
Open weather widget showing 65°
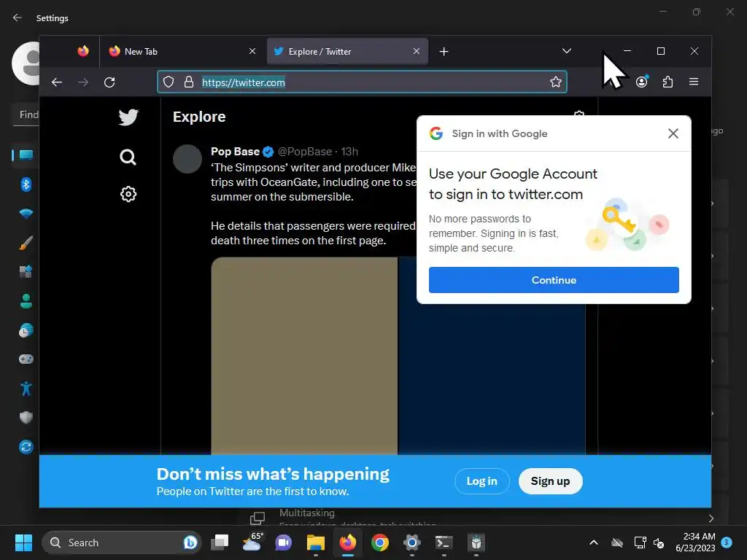pyautogui.click(x=252, y=542)
